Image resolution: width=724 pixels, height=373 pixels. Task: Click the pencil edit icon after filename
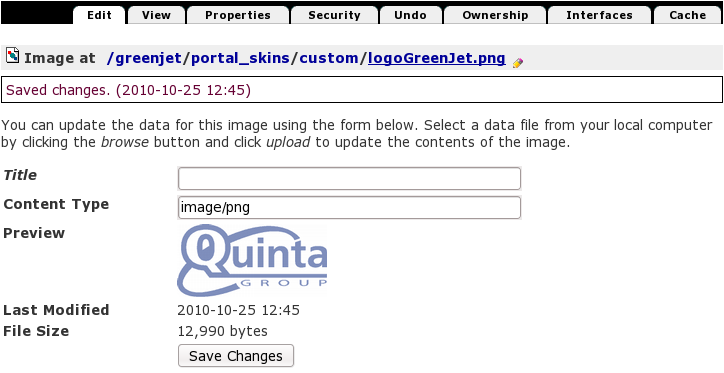click(x=518, y=63)
